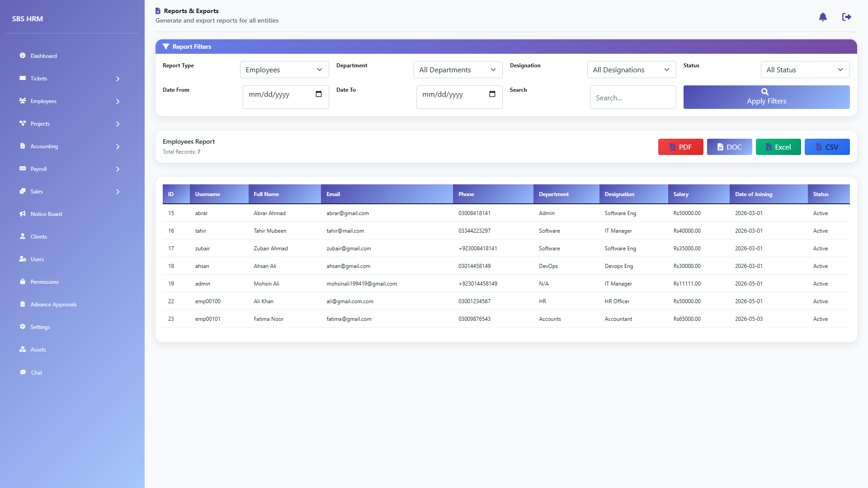The image size is (868, 488).
Task: Expand the Projects submenu chevron
Action: pos(118,124)
